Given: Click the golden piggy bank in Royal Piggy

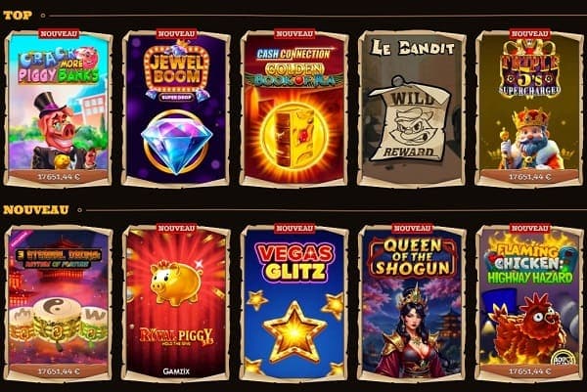Looking at the screenshot, I should pyautogui.click(x=176, y=283).
